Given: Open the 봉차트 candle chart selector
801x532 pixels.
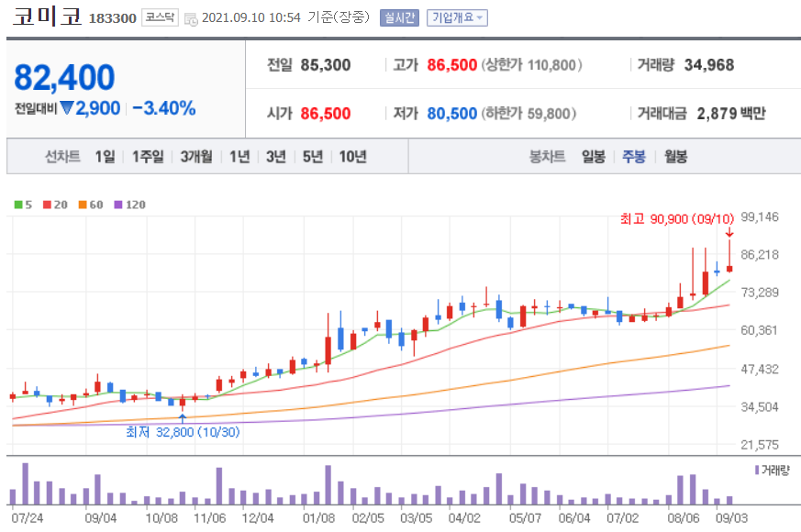Looking at the screenshot, I should pos(546,156).
